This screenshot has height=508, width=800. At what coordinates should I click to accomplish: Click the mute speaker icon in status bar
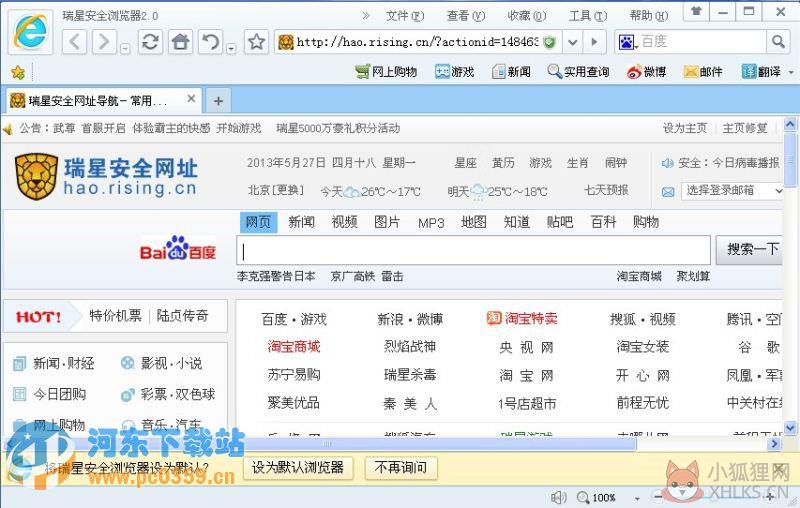[559, 497]
